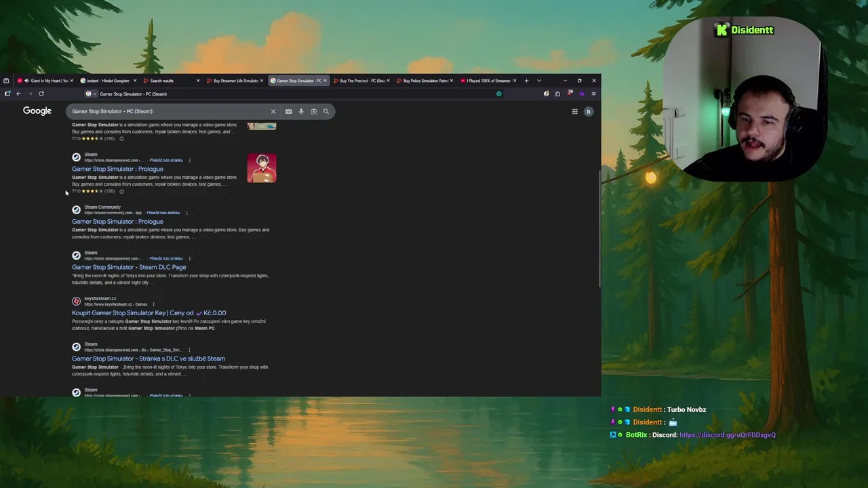Close the "Search results" tab
Screen dimensions: 868x488
click(198, 81)
